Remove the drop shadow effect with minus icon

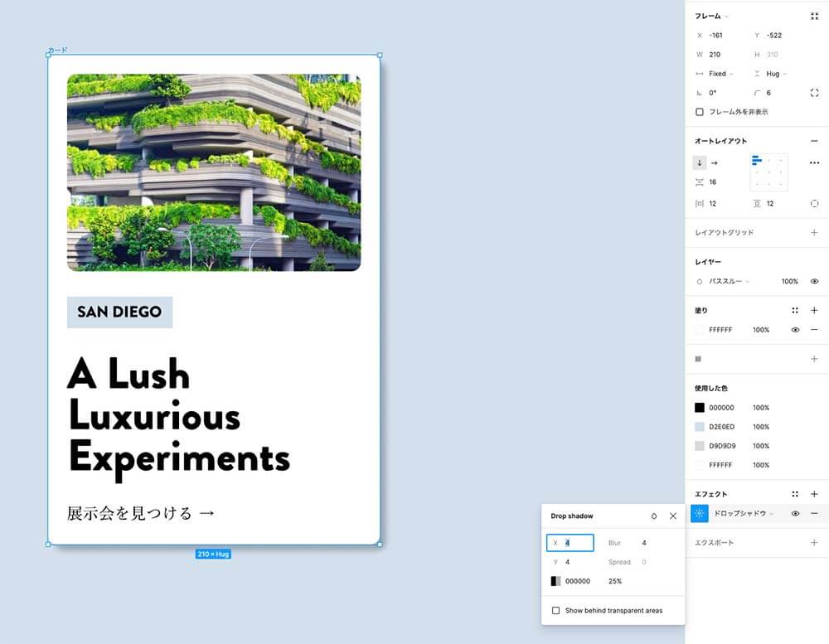coord(814,513)
